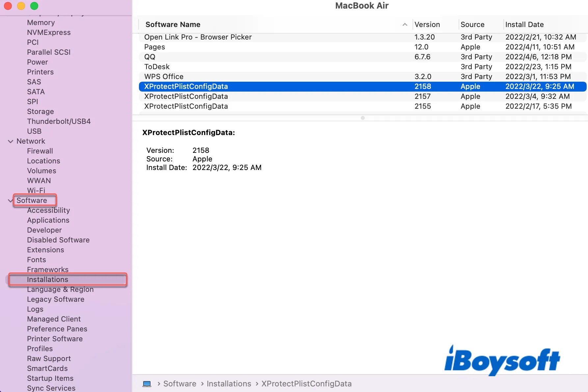This screenshot has width=588, height=392.
Task: Click the split pane divider handle dot
Action: click(362, 118)
